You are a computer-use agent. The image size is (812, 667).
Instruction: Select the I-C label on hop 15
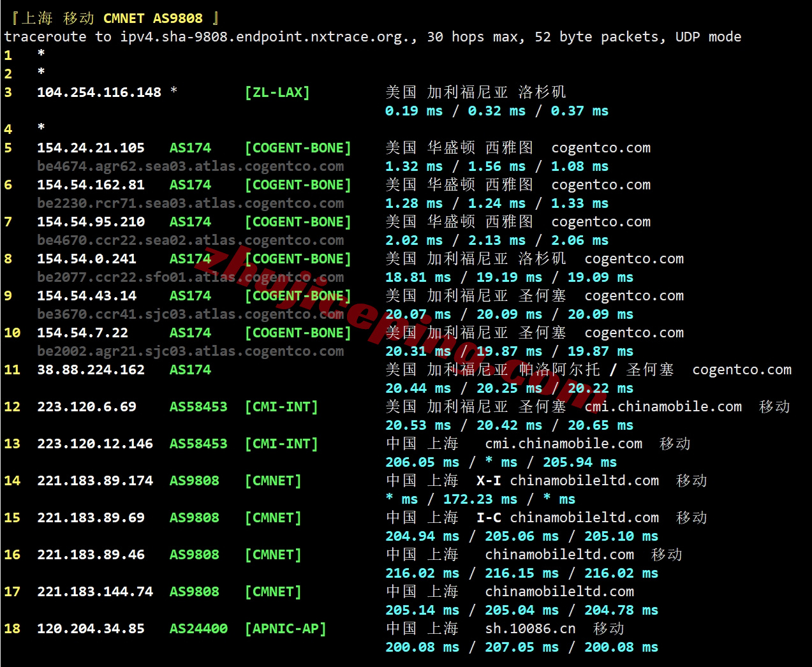489,518
